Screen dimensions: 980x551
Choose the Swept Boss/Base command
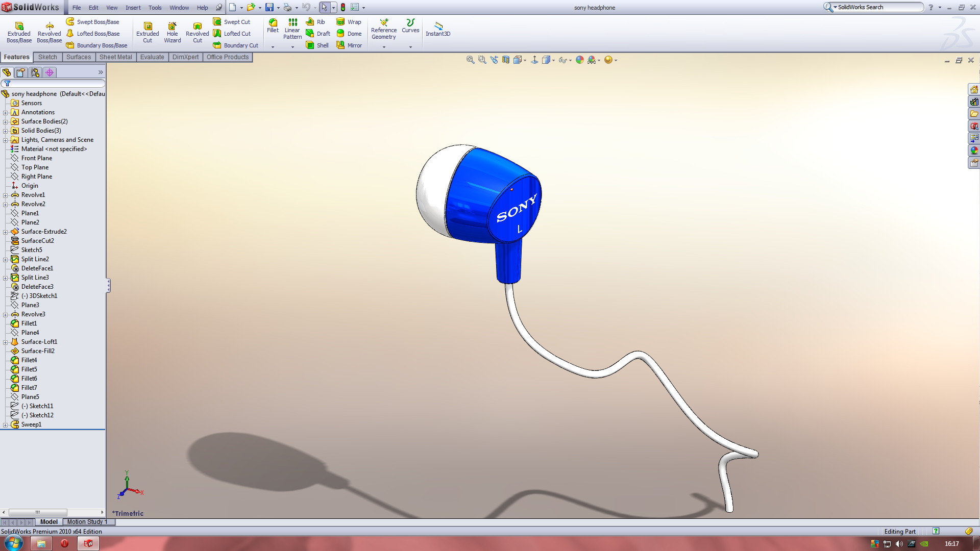tap(92, 22)
